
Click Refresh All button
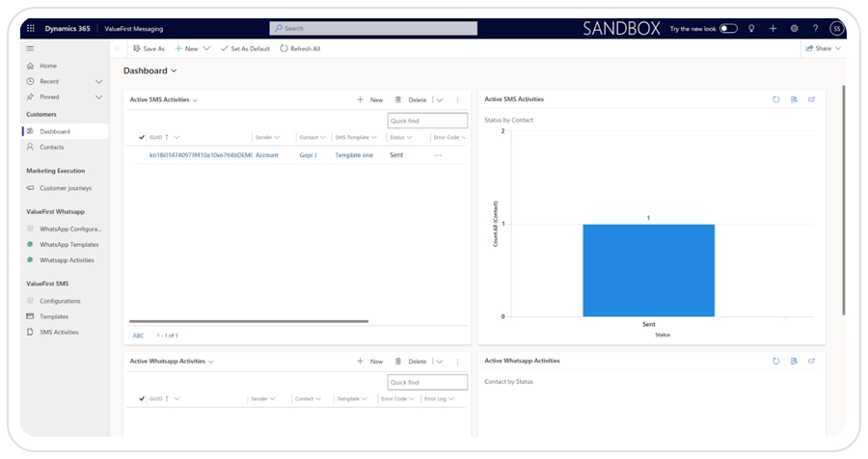click(300, 49)
